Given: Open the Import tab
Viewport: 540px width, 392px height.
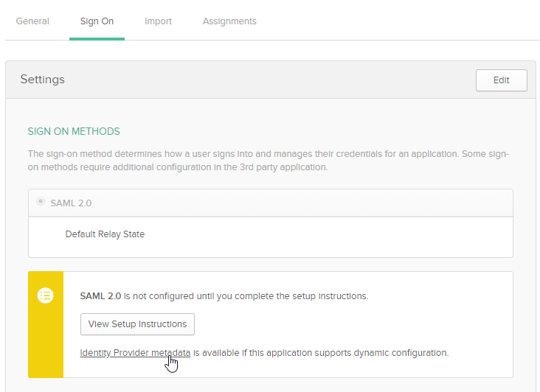Looking at the screenshot, I should tap(158, 21).
